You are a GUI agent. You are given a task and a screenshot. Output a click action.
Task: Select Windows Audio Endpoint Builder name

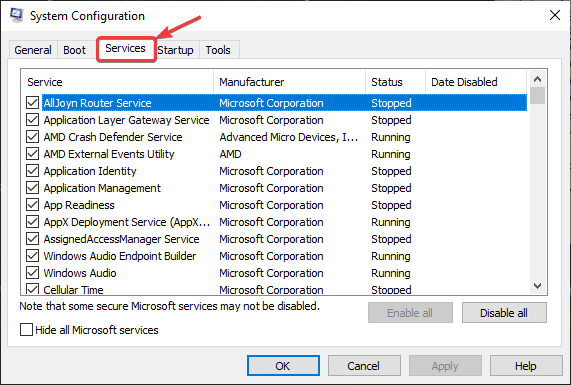click(120, 256)
